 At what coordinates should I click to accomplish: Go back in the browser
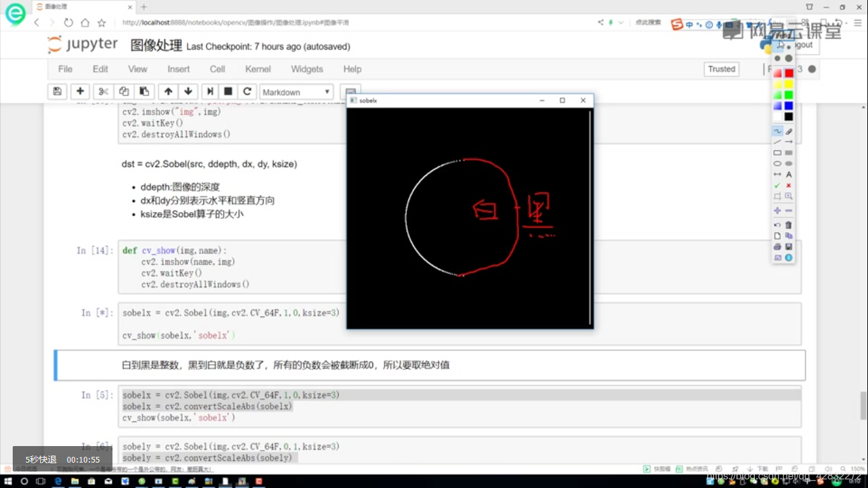coord(36,23)
